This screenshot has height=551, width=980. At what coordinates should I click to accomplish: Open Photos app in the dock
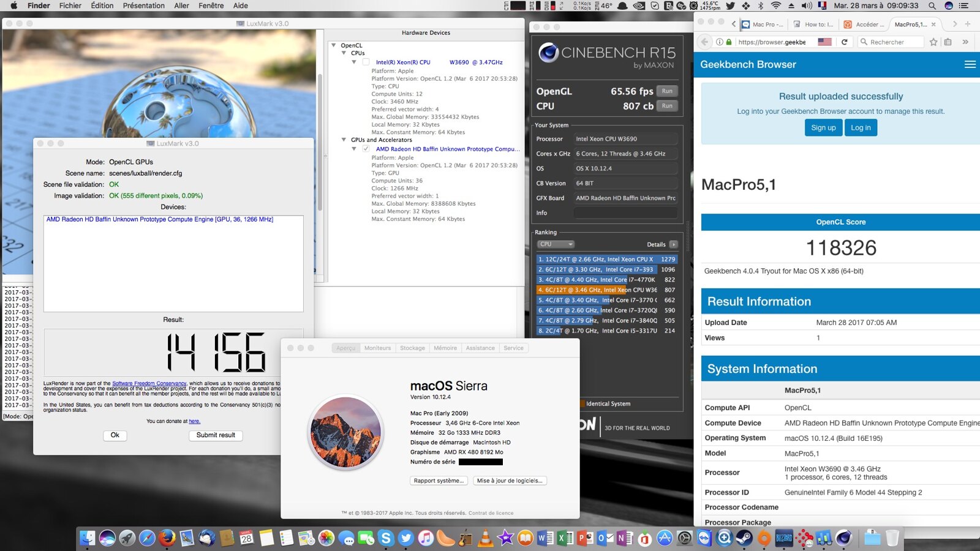tap(326, 538)
